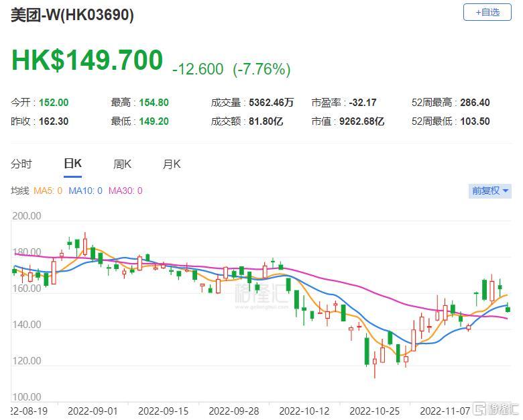Click 市值 value 9262.68亿
The image size is (523, 420).
pyautogui.click(x=361, y=121)
